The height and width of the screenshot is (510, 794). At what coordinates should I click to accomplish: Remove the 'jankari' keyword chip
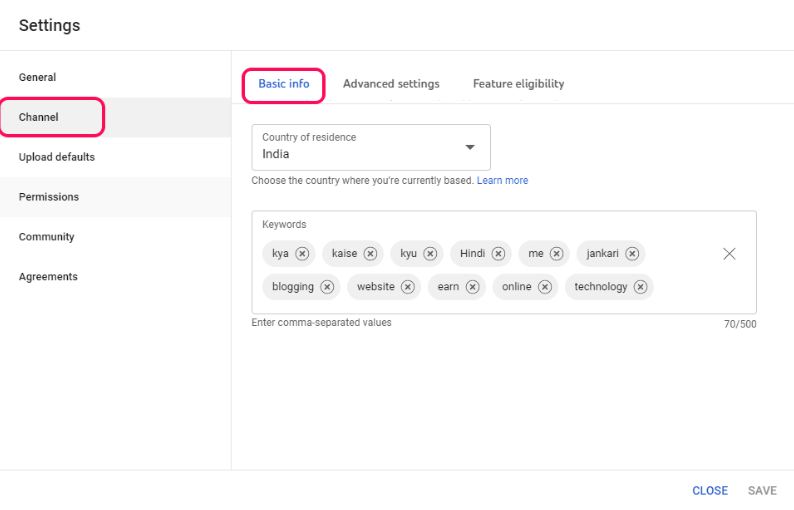tap(632, 254)
